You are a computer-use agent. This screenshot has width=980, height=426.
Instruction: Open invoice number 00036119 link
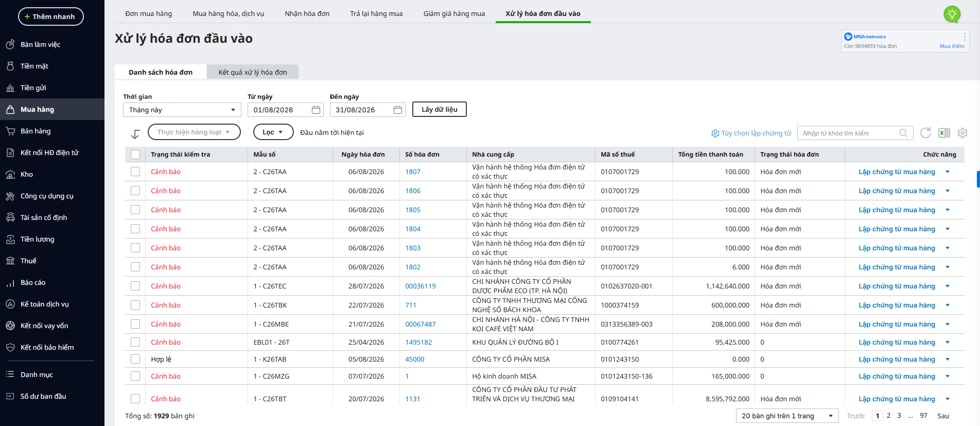click(x=421, y=286)
